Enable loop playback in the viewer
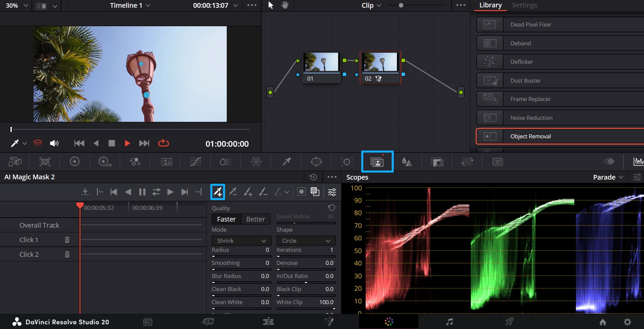 pyautogui.click(x=163, y=143)
